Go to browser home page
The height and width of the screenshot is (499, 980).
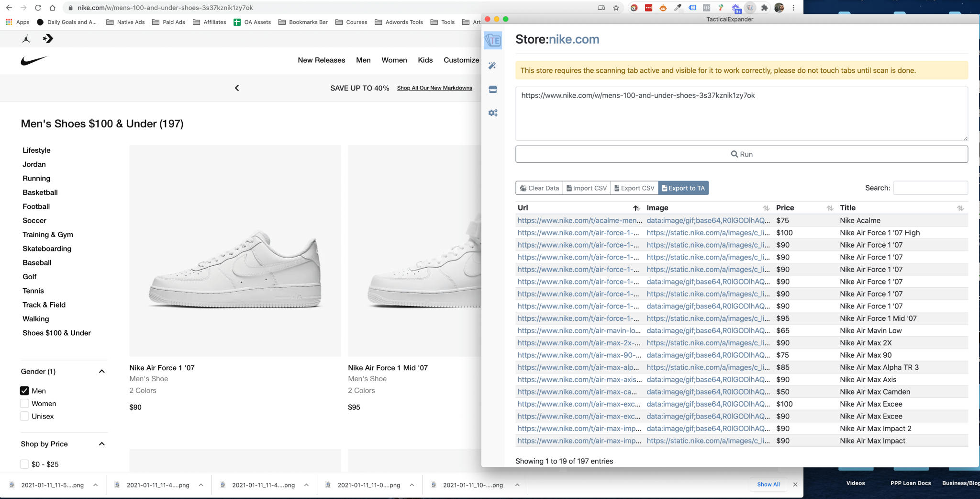click(x=52, y=8)
